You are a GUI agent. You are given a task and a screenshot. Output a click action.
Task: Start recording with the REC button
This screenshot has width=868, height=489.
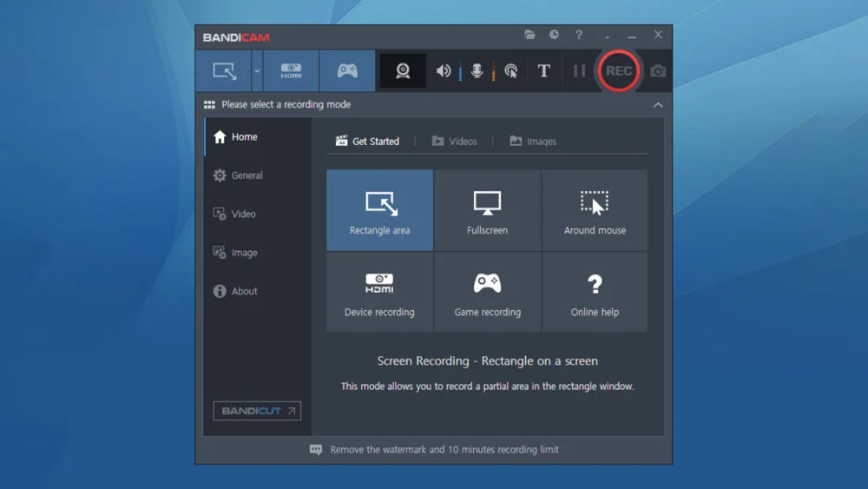point(618,71)
